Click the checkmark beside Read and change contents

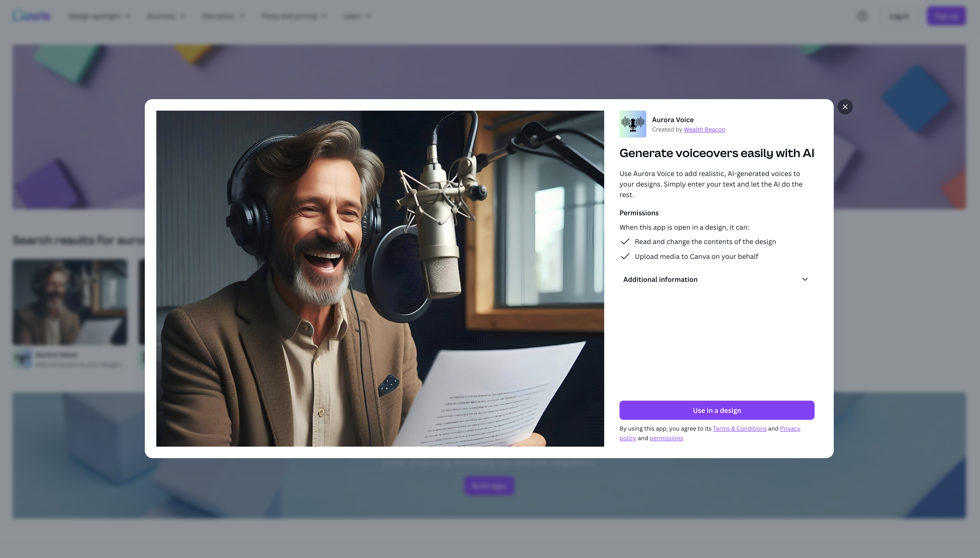pos(625,241)
